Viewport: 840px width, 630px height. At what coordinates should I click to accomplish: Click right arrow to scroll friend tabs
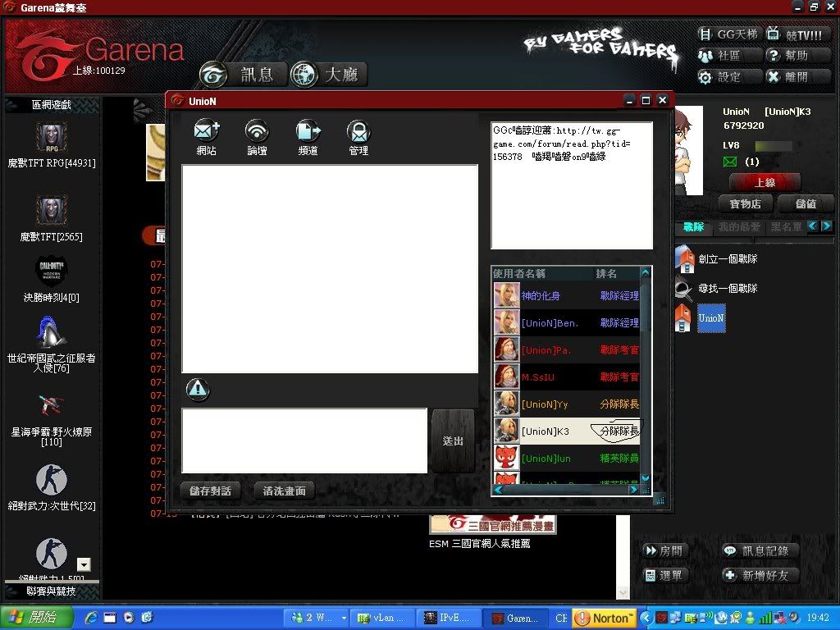[826, 226]
